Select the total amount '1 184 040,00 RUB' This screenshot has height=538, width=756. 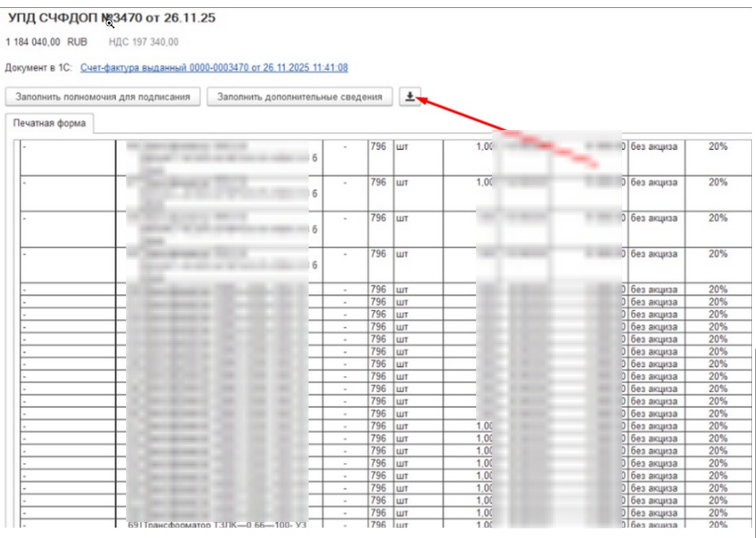[46, 41]
